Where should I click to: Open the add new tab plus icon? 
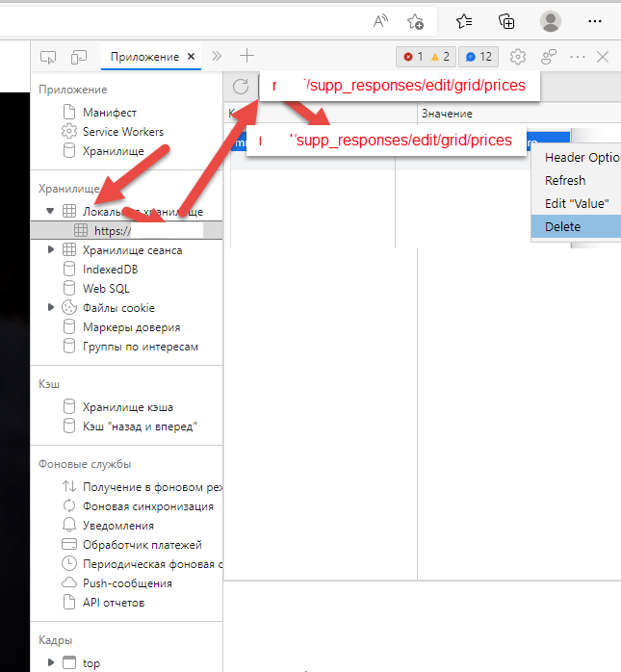247,57
